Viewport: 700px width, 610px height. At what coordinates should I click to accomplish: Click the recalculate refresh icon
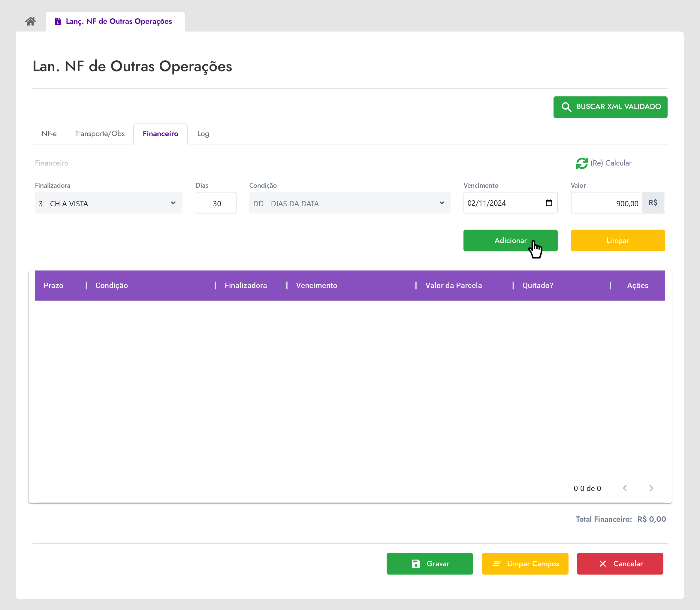(582, 163)
